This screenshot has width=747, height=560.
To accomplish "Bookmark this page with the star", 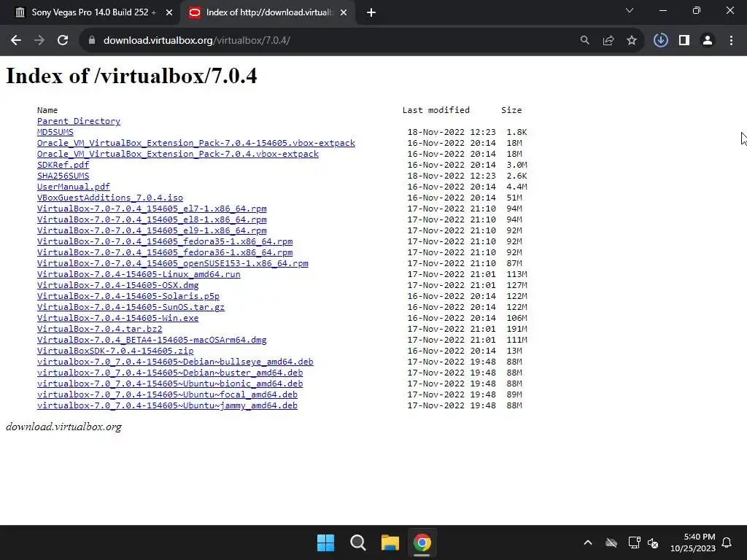I will point(632,41).
